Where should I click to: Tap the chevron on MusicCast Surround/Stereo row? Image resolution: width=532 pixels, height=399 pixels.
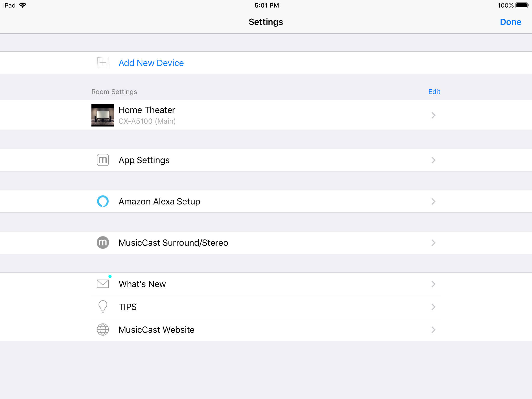click(x=433, y=243)
